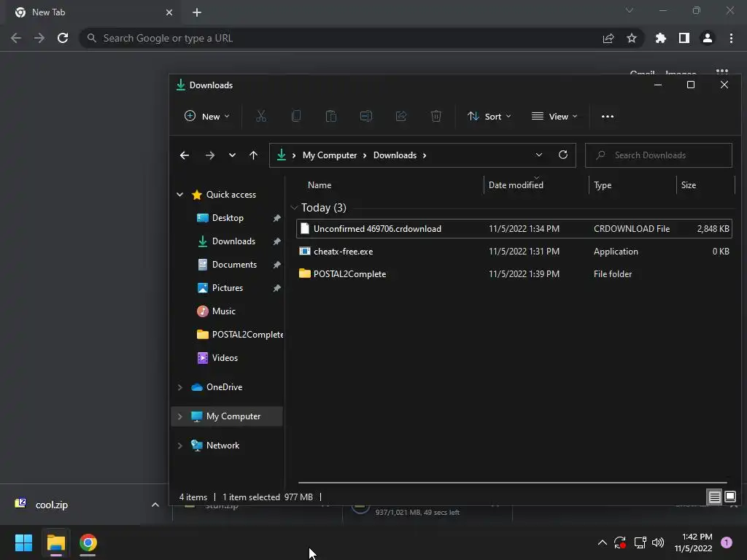Select POSTAL2Complete folder in file list
This screenshot has height=560, width=747.
514,274
